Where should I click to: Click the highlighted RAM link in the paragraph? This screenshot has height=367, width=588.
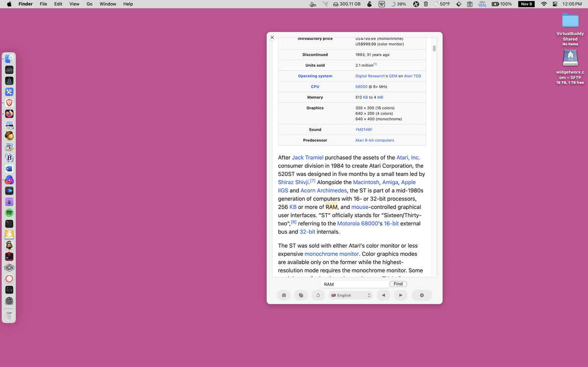point(331,207)
